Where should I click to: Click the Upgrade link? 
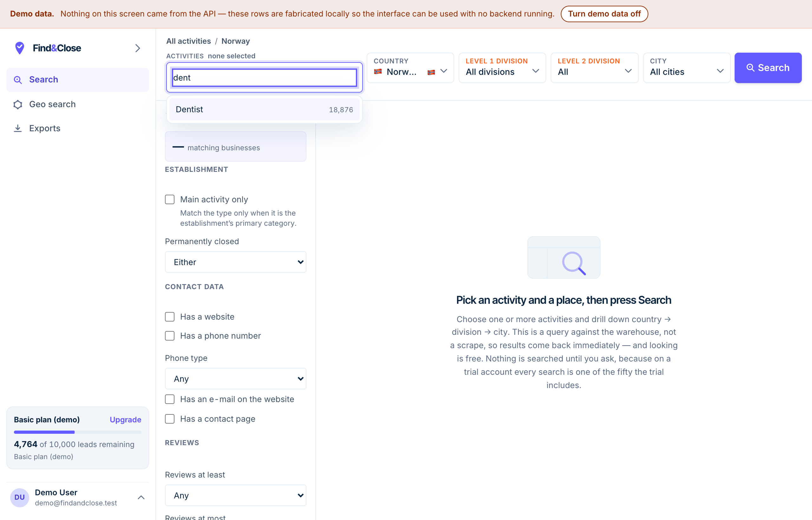point(125,419)
